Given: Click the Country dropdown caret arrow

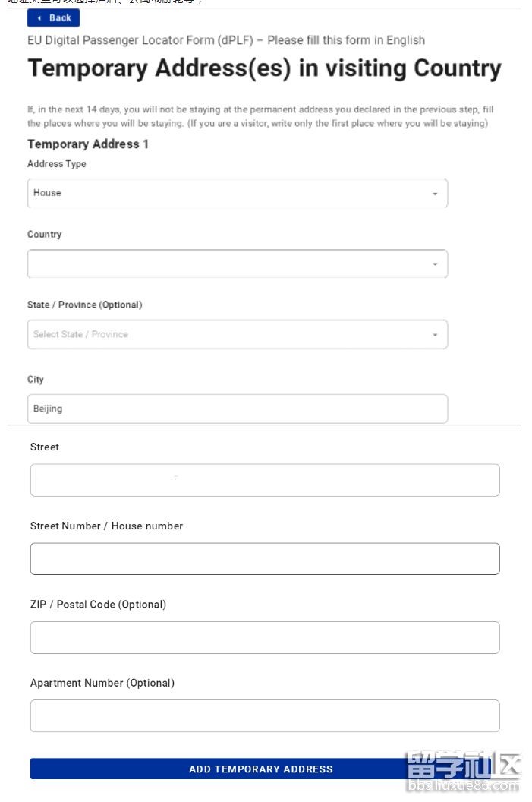Looking at the screenshot, I should (x=435, y=264).
